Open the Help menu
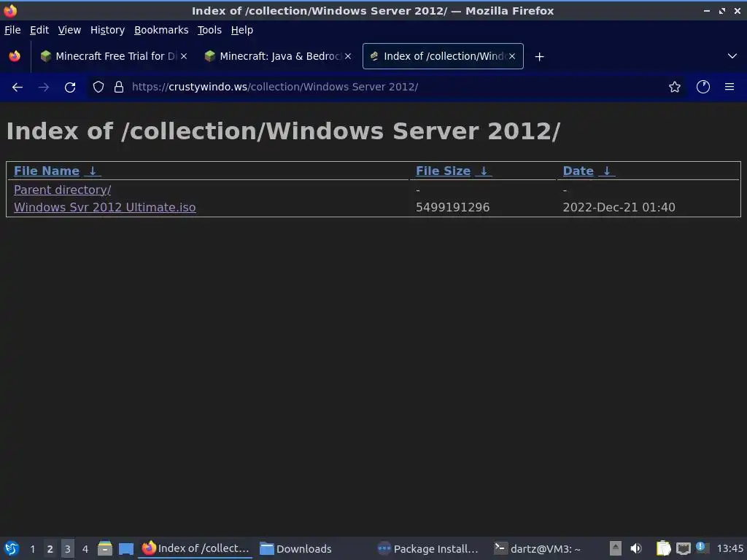Viewport: 747px width, 560px height. [242, 30]
